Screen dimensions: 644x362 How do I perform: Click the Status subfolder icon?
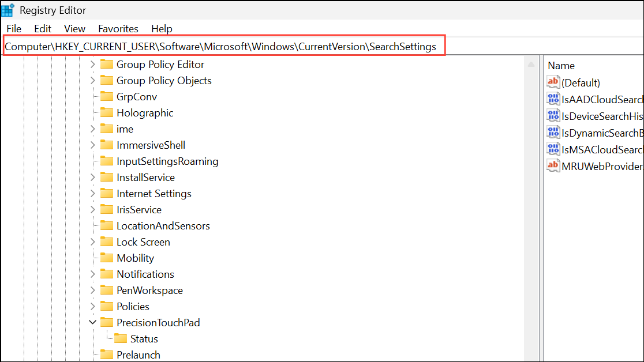(121, 338)
